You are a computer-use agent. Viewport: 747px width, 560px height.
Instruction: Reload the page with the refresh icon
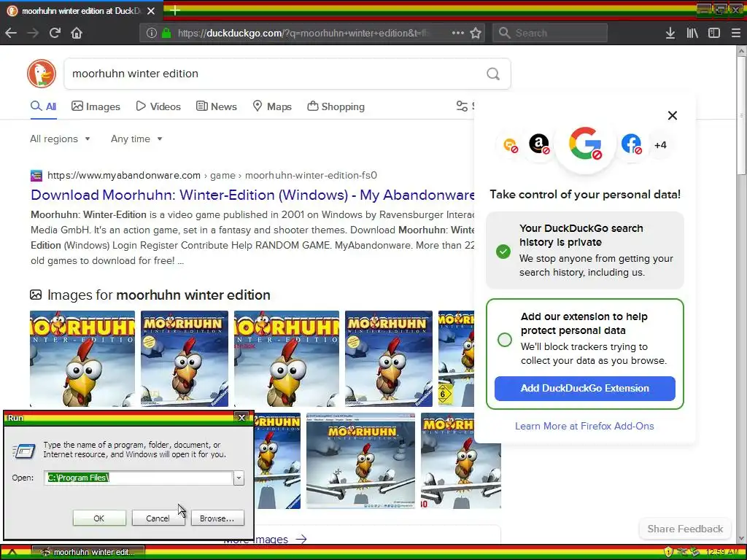55,33
